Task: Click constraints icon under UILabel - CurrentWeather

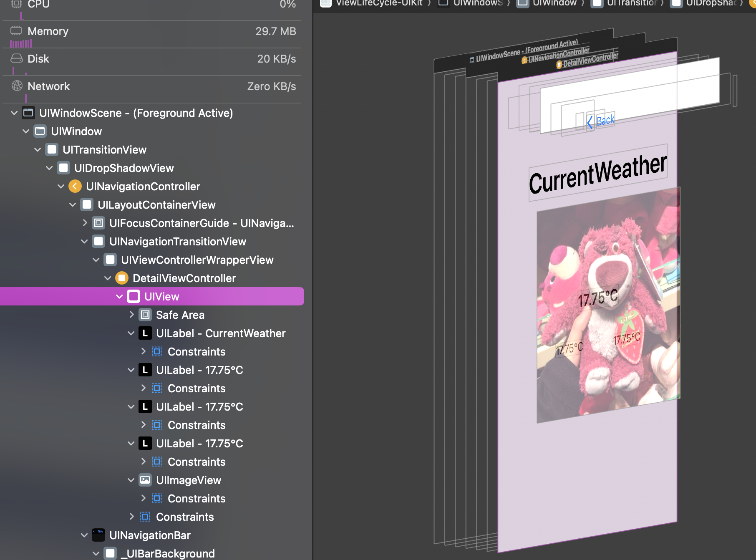Action: point(157,351)
